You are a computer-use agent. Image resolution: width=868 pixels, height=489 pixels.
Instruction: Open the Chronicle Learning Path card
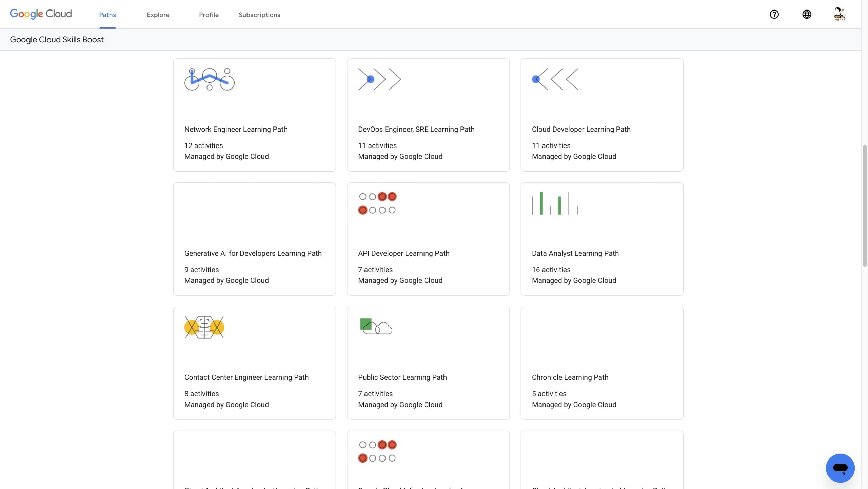click(570, 377)
